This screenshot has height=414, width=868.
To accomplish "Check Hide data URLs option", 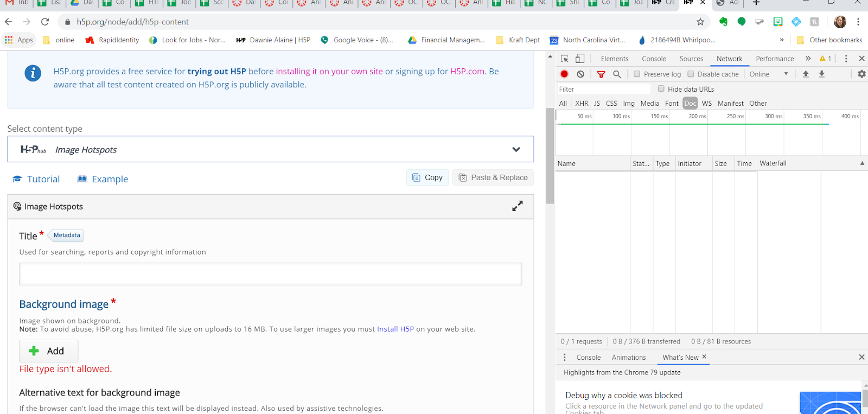I will 661,88.
